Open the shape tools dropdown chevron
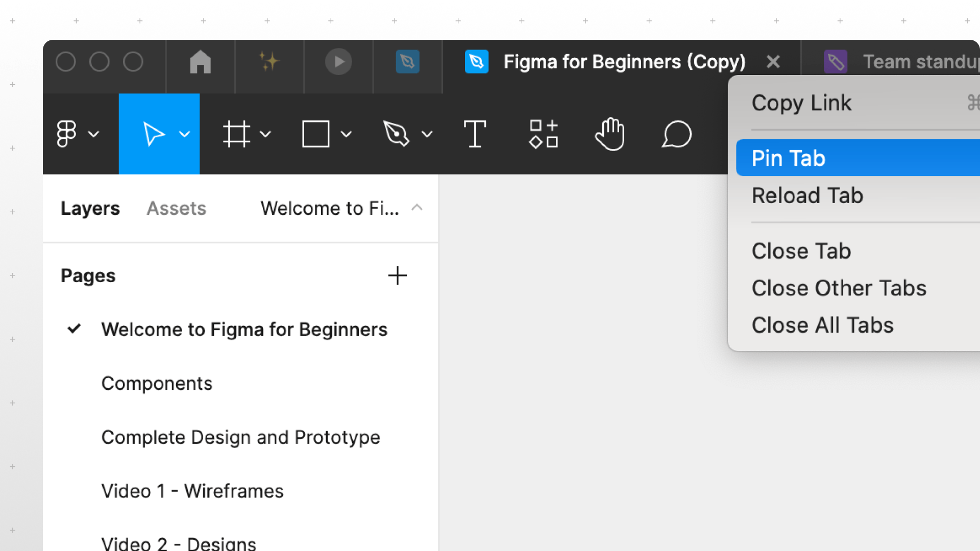980x551 pixels. (x=346, y=134)
